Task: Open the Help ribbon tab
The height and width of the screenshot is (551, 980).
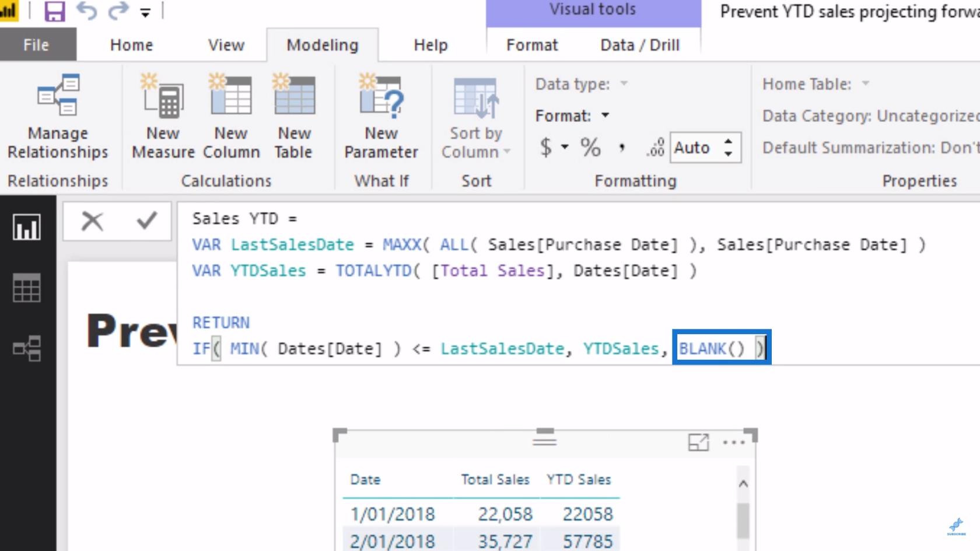Action: pos(430,45)
